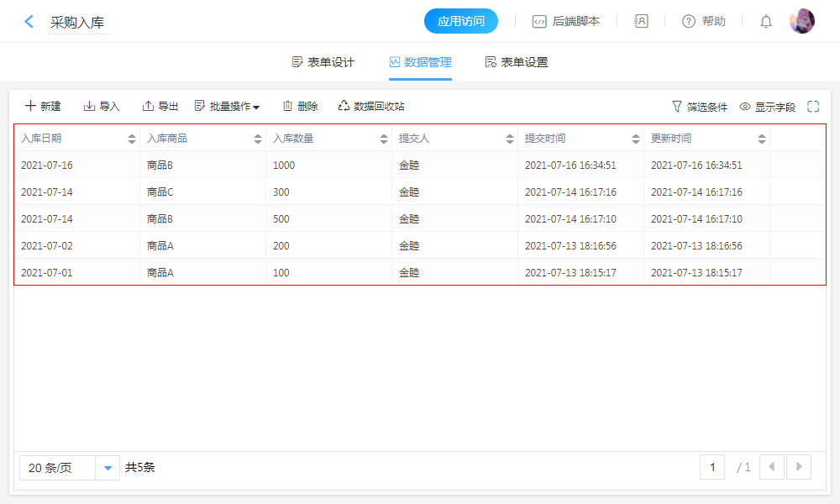
Task: Click the user avatar picture
Action: click(802, 22)
